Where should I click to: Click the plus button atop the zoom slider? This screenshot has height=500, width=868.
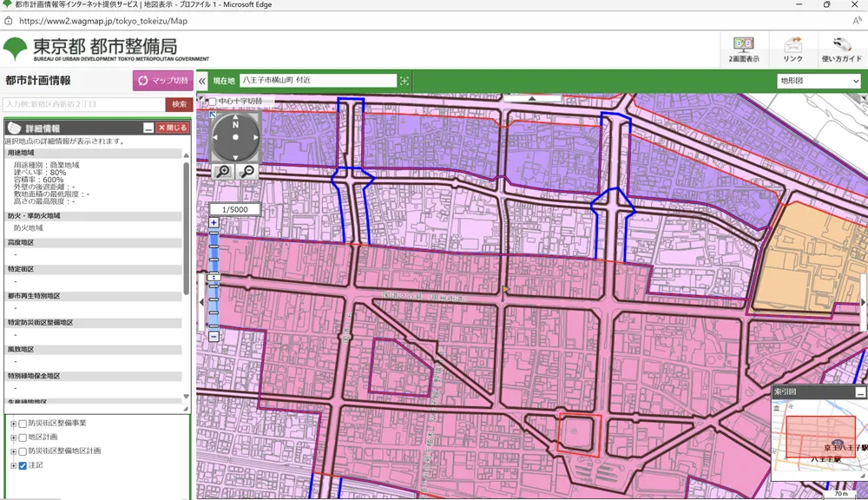pyautogui.click(x=214, y=223)
